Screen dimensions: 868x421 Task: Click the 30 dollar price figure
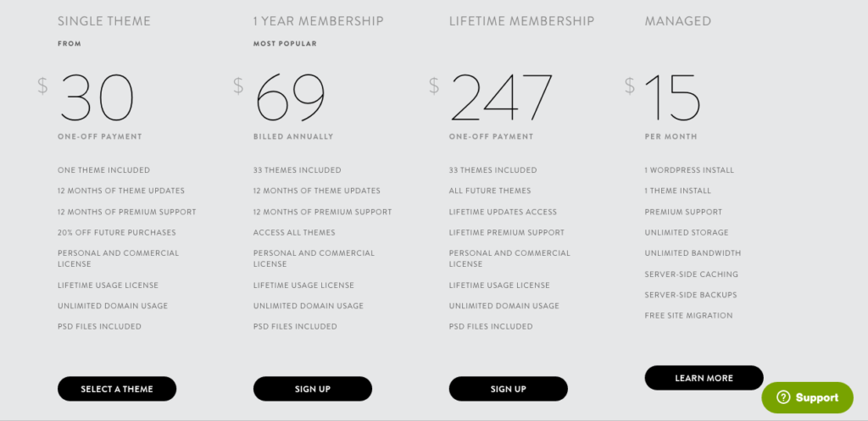(97, 98)
